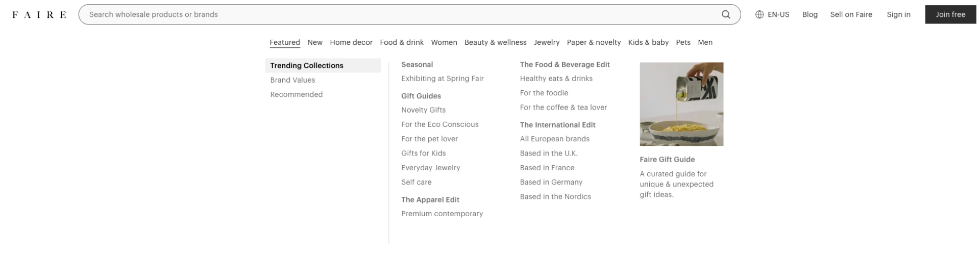Screen dimensions: 980x260
Task: Click the Join free button
Action: [950, 15]
